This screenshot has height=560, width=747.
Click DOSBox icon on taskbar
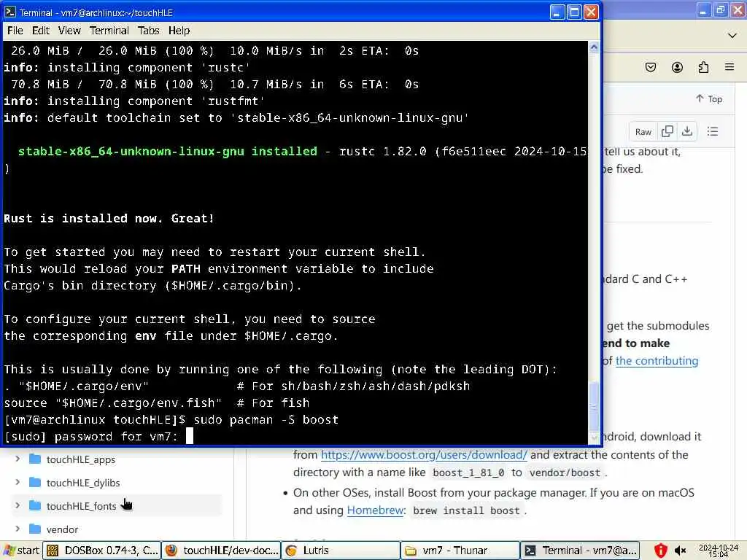(53, 551)
